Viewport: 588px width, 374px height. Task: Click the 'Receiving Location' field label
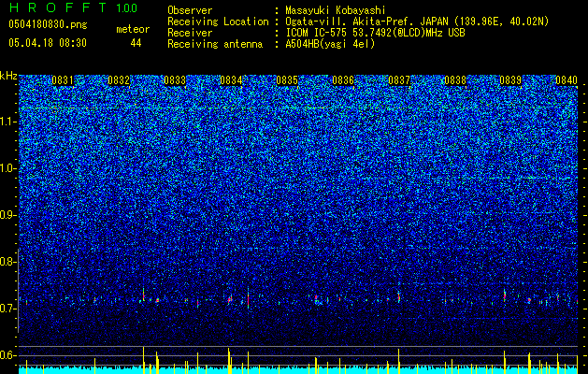click(x=218, y=22)
